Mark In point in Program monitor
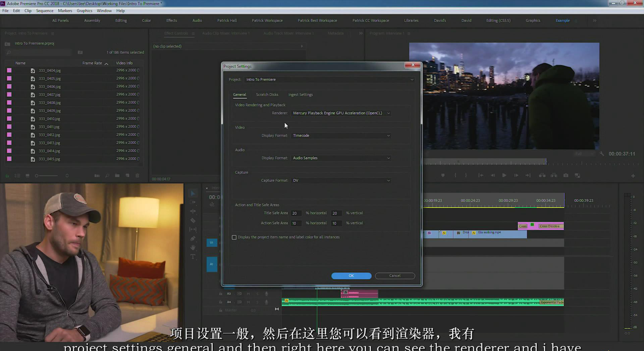 (455, 175)
